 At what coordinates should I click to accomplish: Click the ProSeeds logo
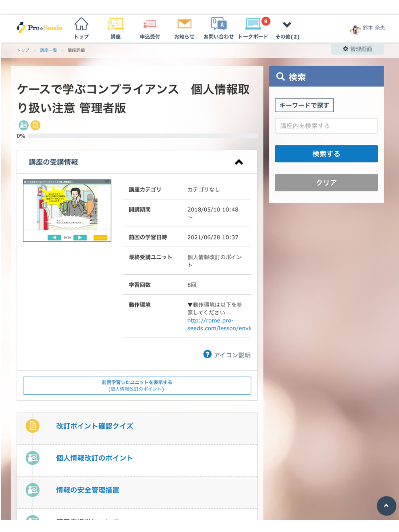39,28
